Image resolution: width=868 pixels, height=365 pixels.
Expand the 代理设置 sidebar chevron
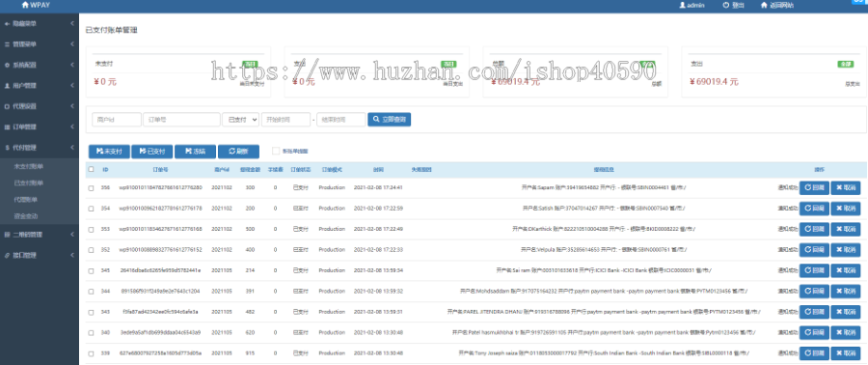pyautogui.click(x=72, y=106)
